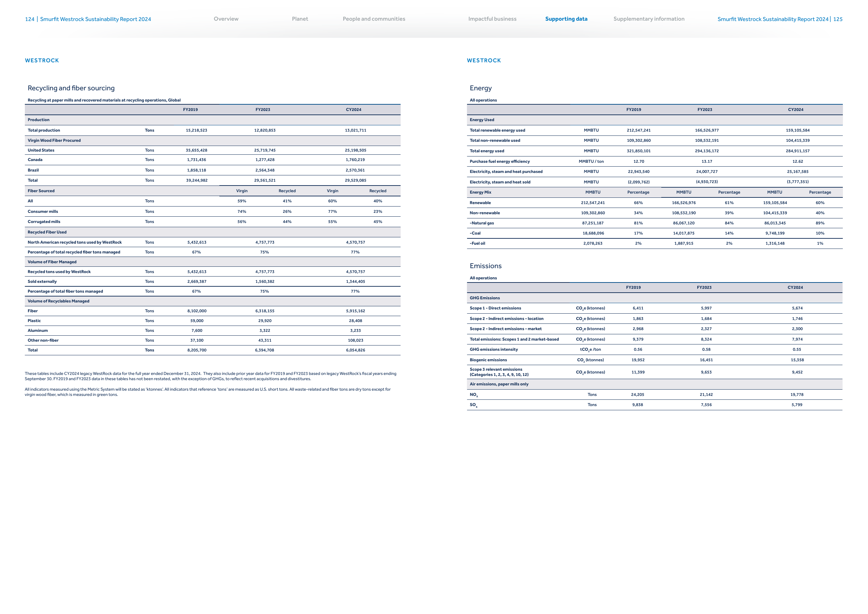Select the Recycling and fiber sourcing heading

[71, 88]
